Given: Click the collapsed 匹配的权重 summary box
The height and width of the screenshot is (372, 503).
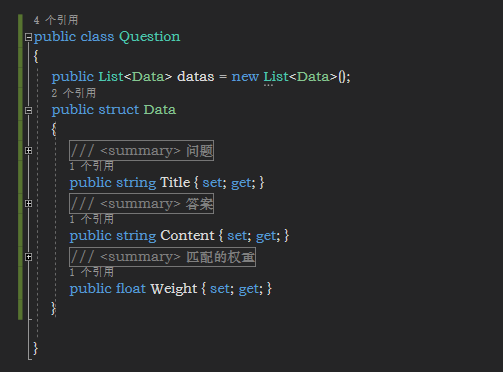Looking at the screenshot, I should point(162,257).
